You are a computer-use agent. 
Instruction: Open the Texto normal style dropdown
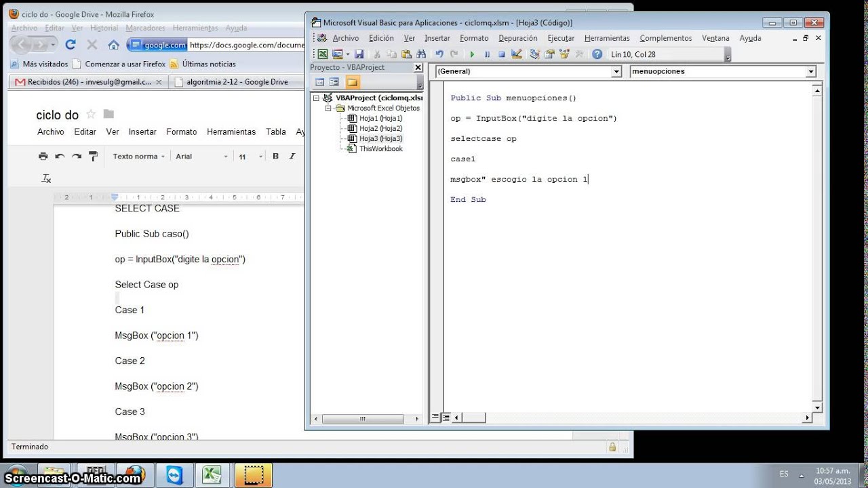pos(139,156)
